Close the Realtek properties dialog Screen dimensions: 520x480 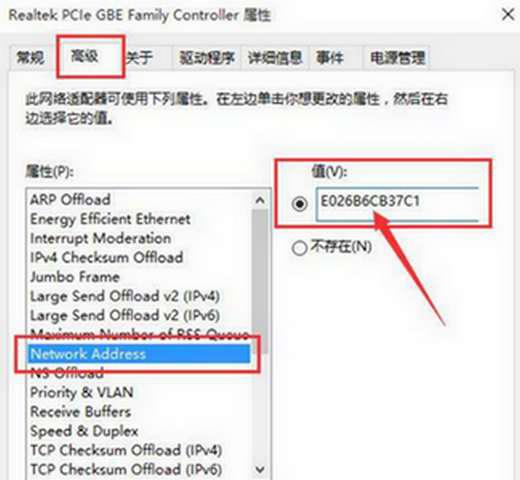tap(508, 15)
